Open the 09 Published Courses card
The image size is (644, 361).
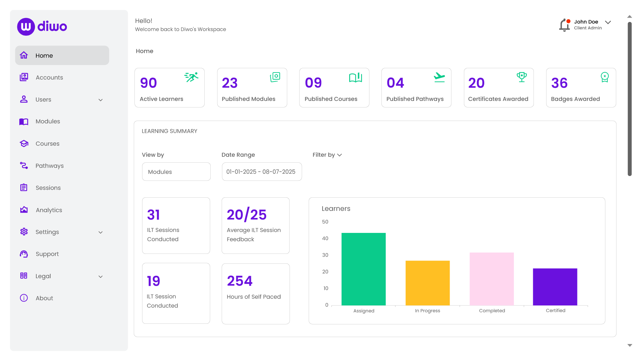click(x=334, y=88)
